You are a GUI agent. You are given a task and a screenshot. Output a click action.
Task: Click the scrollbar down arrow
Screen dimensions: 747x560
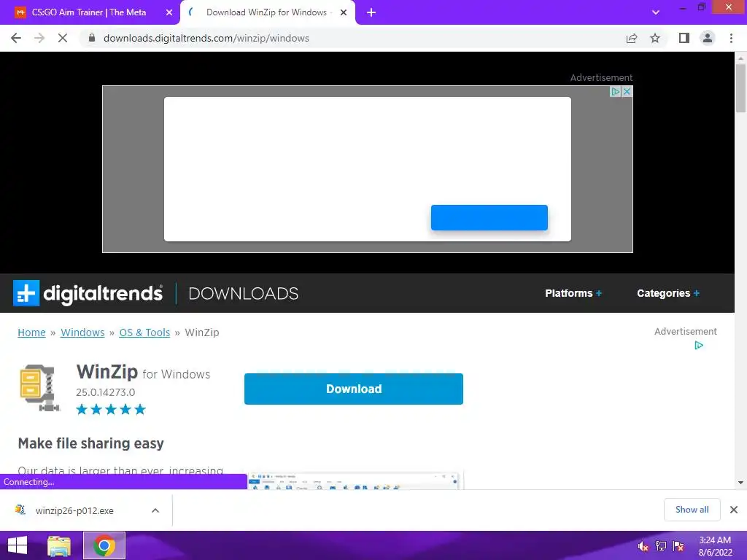pos(740,483)
